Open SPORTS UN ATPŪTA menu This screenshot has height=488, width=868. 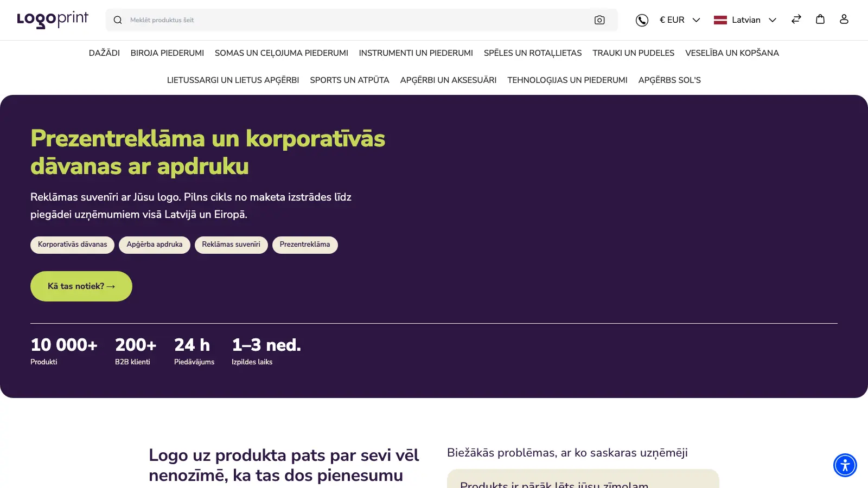(350, 80)
